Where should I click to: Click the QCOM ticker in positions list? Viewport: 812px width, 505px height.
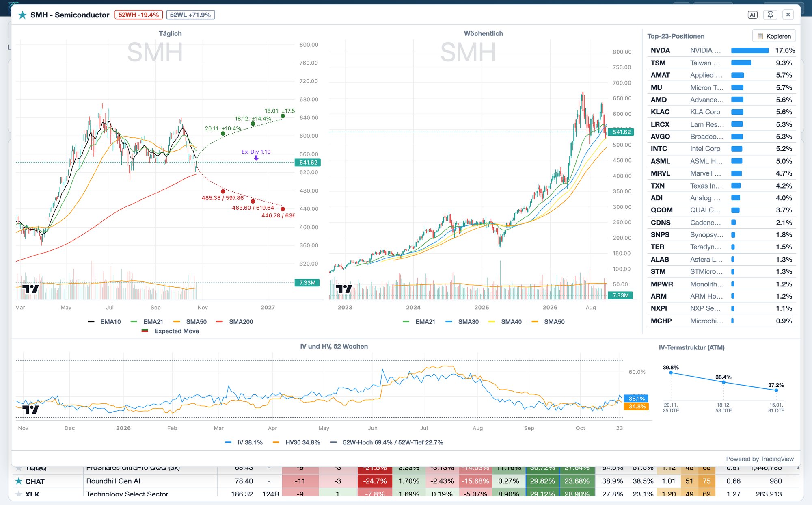pos(661,210)
